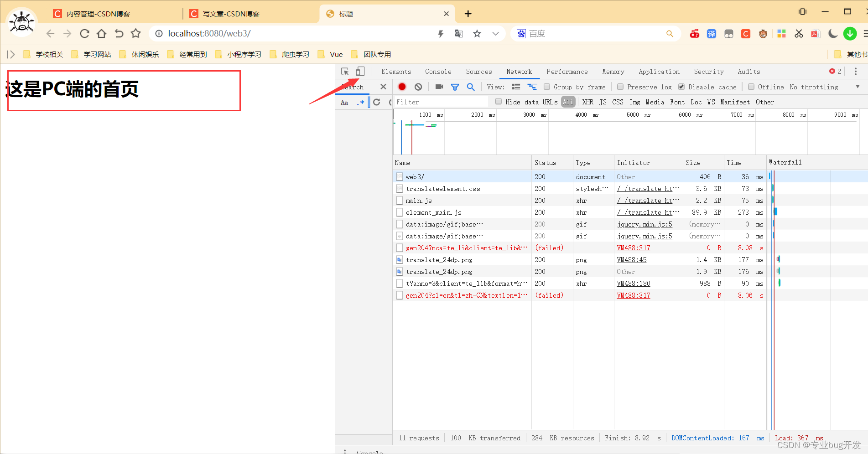Click the DevTools error count badge

pos(835,71)
